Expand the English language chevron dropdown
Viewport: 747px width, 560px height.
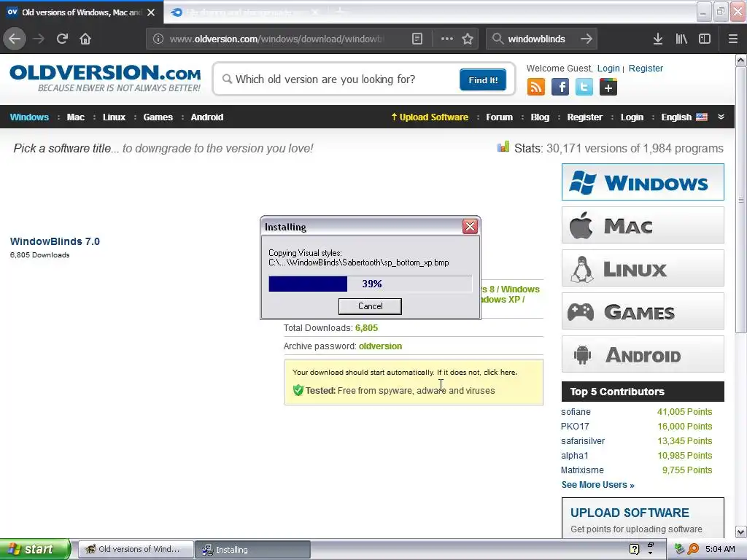[x=721, y=117]
